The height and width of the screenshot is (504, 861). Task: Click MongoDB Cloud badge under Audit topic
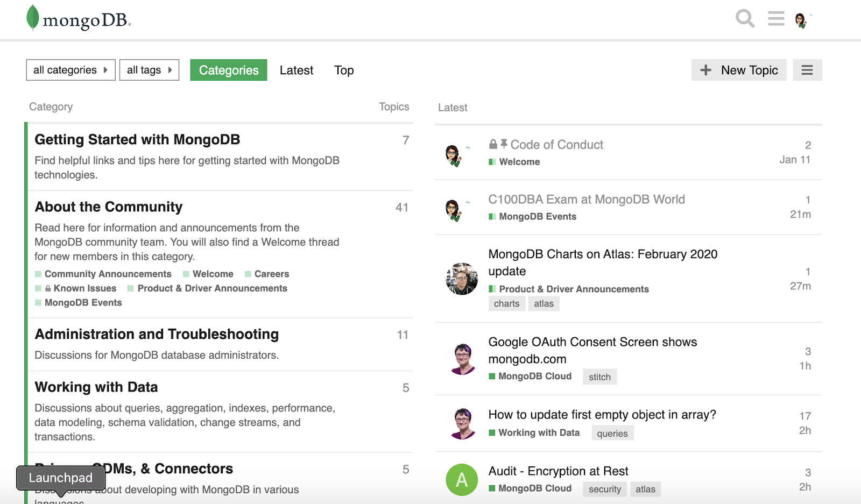pos(530,488)
